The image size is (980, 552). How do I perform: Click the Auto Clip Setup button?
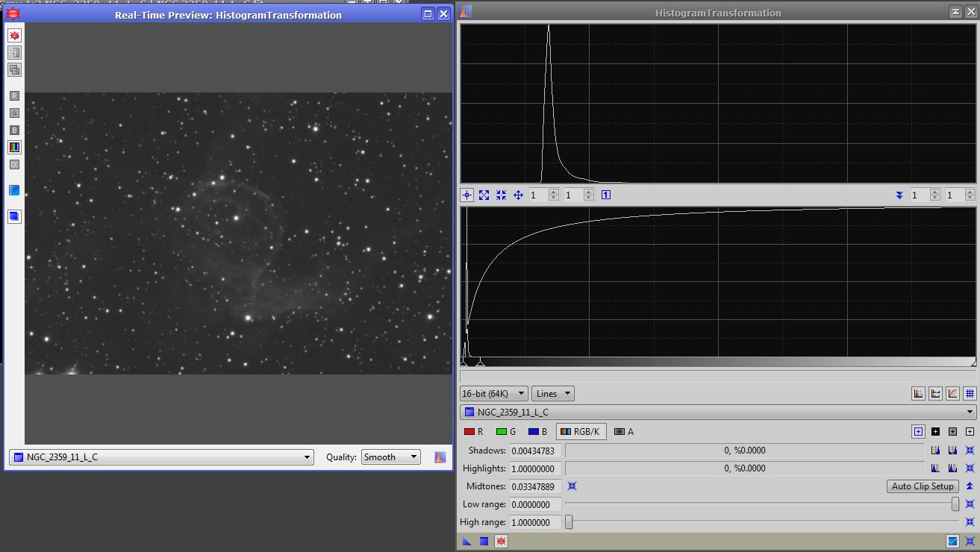tap(923, 486)
